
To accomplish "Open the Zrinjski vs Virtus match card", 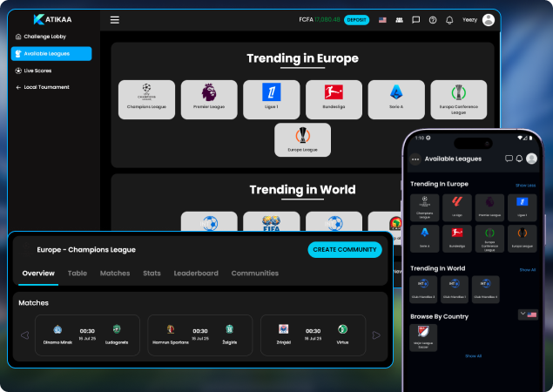I will coord(314,335).
